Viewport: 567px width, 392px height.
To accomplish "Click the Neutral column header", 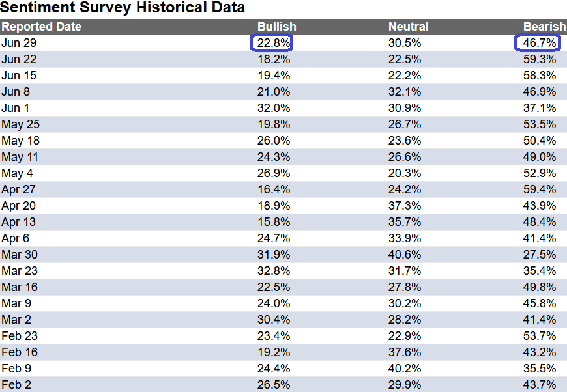I will [408, 27].
